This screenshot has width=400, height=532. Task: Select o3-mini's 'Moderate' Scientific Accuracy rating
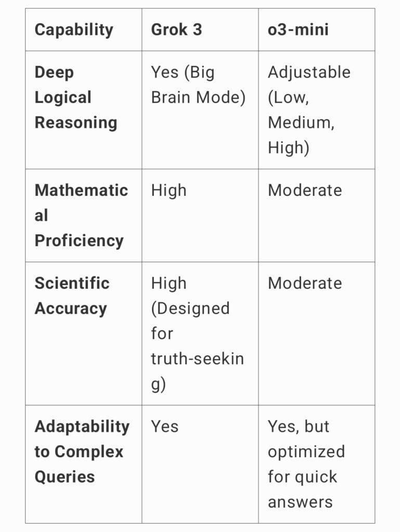[x=305, y=283]
